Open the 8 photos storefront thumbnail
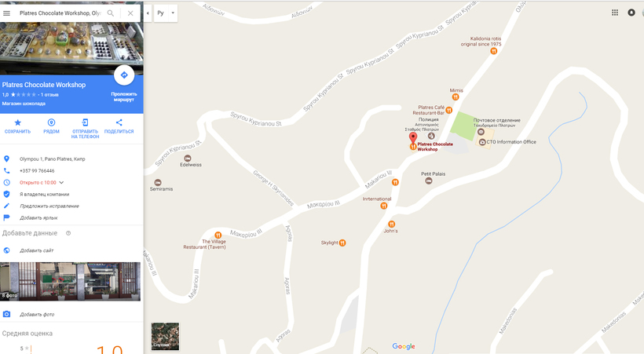This screenshot has height=354, width=644. 70,282
